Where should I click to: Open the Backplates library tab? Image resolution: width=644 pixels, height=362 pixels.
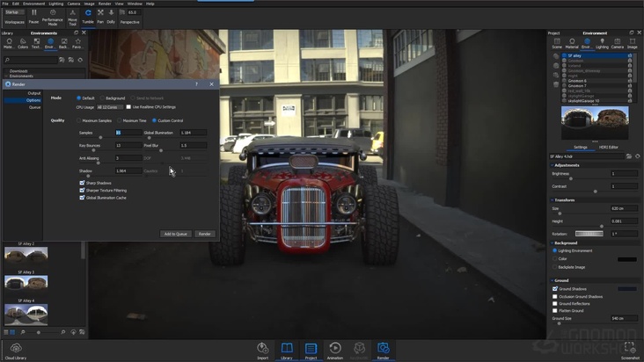(x=63, y=43)
